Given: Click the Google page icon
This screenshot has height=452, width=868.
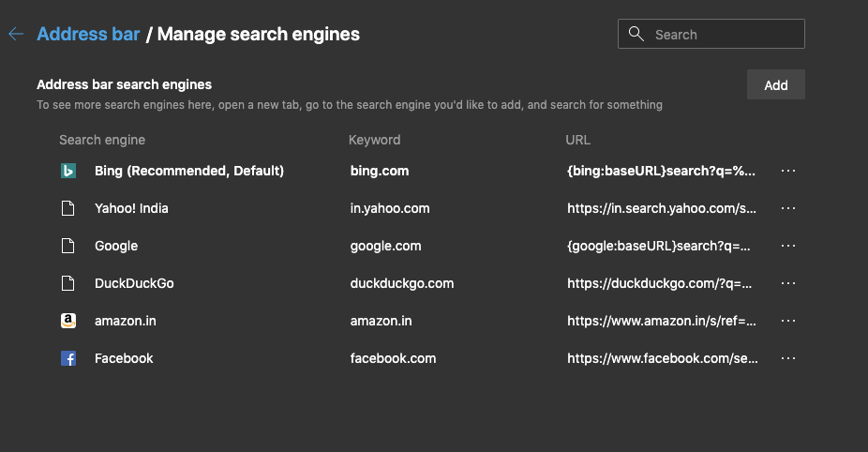Looking at the screenshot, I should (68, 246).
